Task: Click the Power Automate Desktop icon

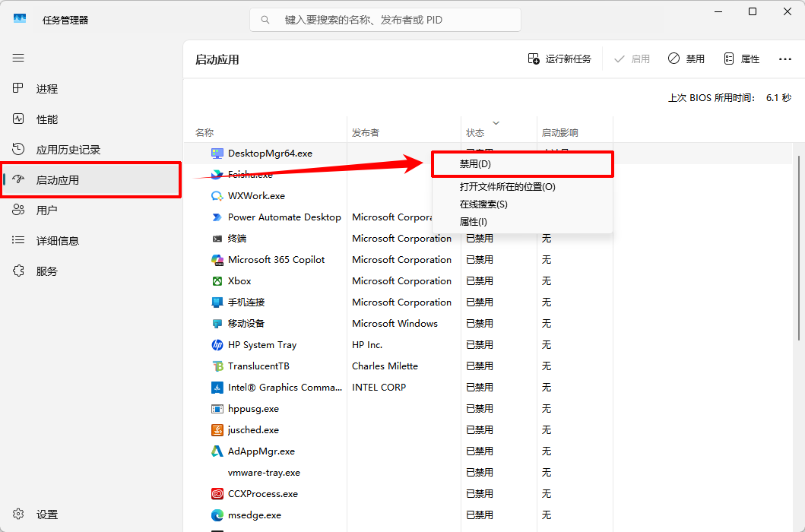Action: tap(217, 217)
